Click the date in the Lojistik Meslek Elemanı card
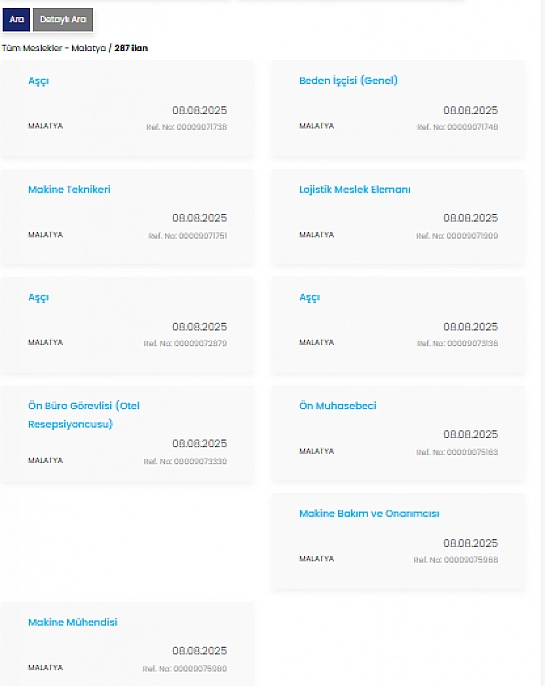Viewport: 545px width, 686px height. click(471, 218)
